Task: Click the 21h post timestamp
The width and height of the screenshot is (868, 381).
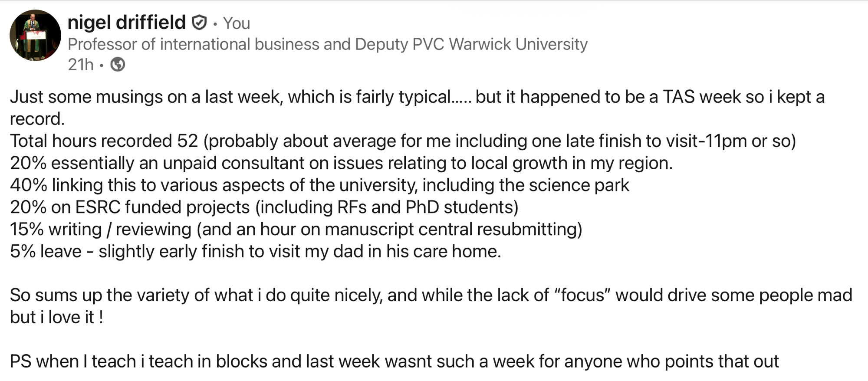Action: (x=81, y=65)
